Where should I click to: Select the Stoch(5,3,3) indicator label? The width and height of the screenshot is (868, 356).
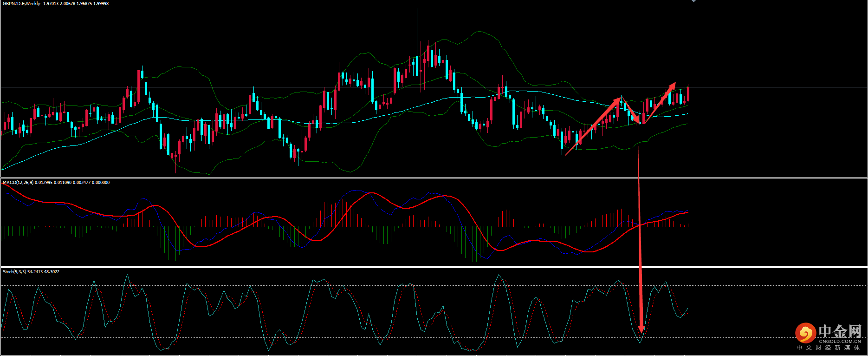pos(14,272)
